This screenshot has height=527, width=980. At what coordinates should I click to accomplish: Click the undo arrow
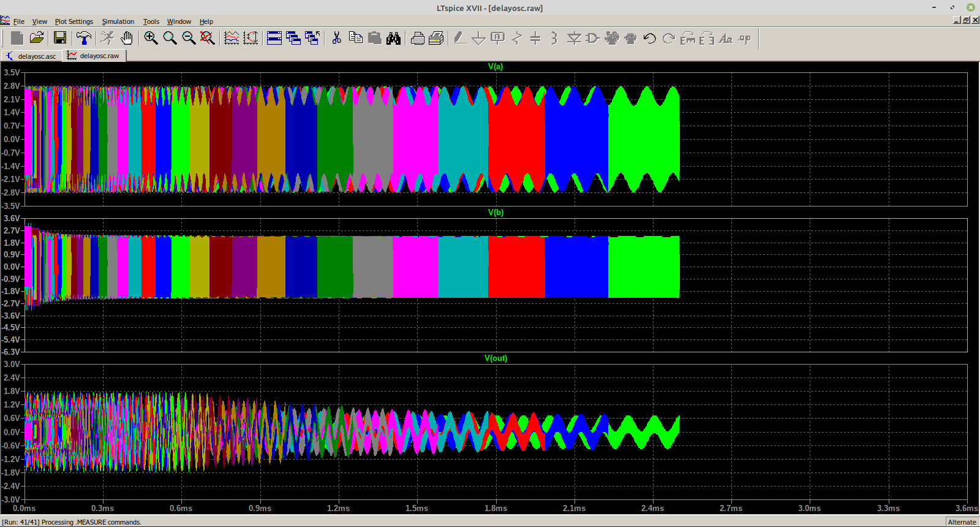tap(650, 38)
